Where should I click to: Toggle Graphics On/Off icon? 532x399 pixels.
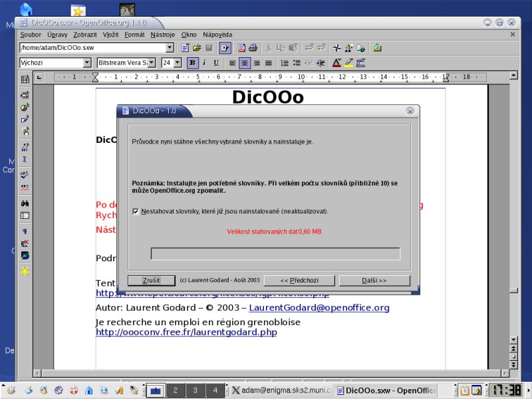[25, 243]
